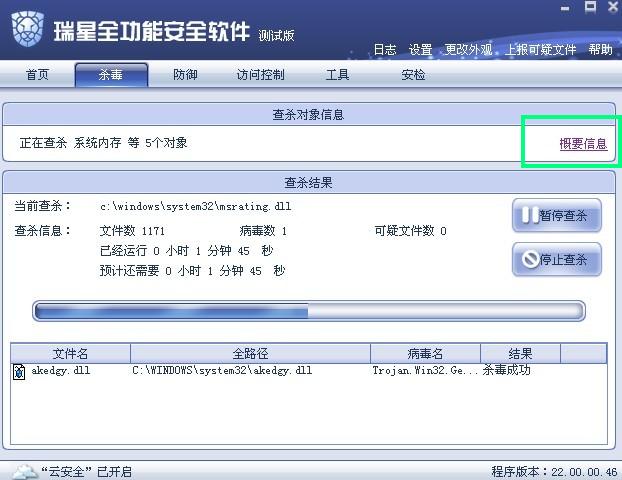Screen dimensions: 622x480
Task: Maximize the Rising window
Action: click(590, 7)
